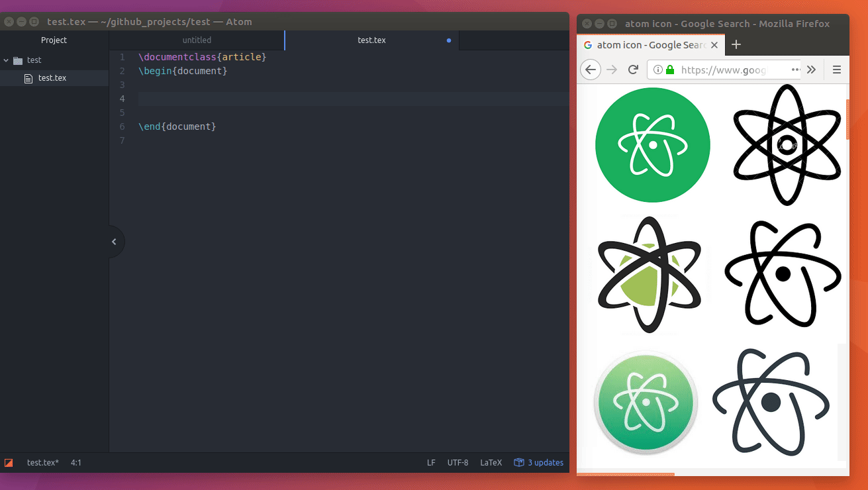Open the glossy green button Atom icon
This screenshot has width=868, height=490.
[646, 402]
